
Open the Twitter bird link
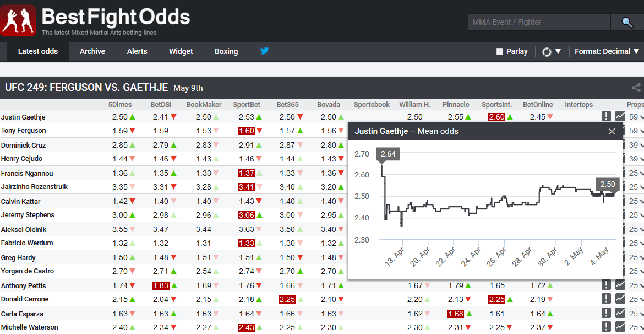[x=264, y=51]
